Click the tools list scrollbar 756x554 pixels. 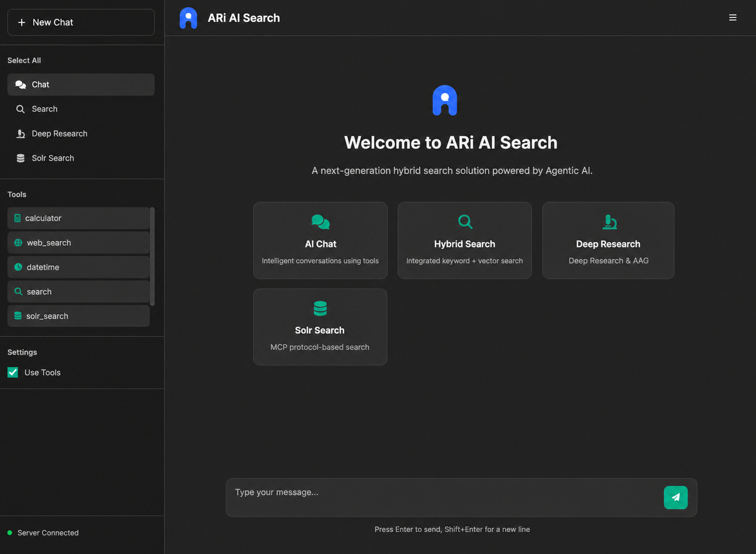(152, 256)
